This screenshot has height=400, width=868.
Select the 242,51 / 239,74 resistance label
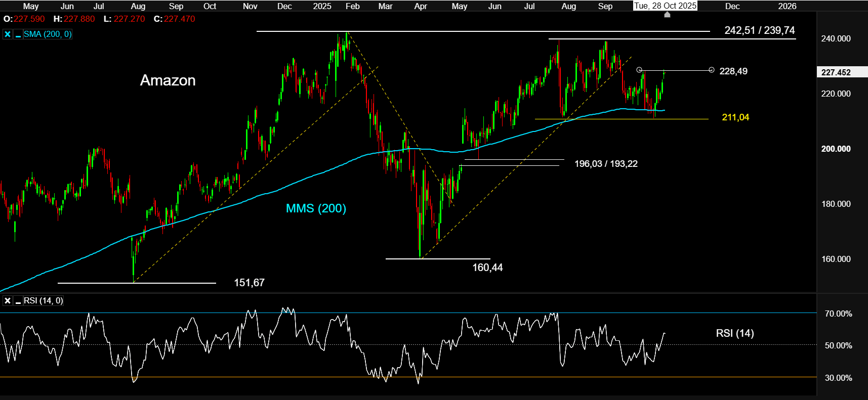(x=759, y=30)
